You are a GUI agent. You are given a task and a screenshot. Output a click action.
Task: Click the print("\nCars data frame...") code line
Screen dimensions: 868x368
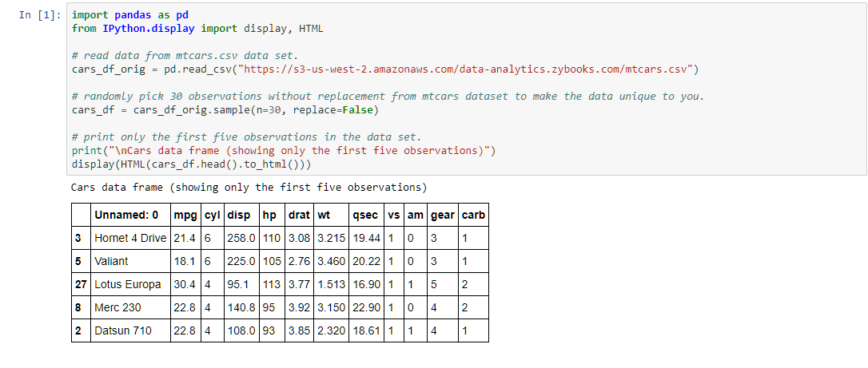point(284,150)
